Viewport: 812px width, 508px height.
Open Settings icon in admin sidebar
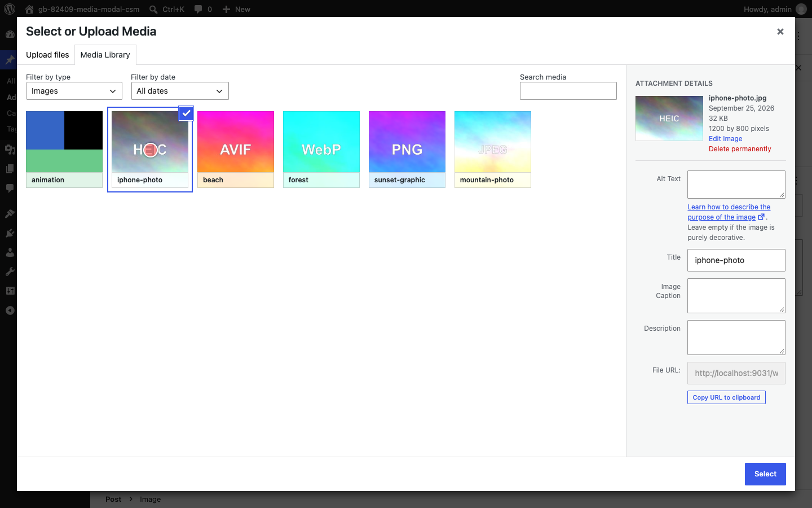10,291
